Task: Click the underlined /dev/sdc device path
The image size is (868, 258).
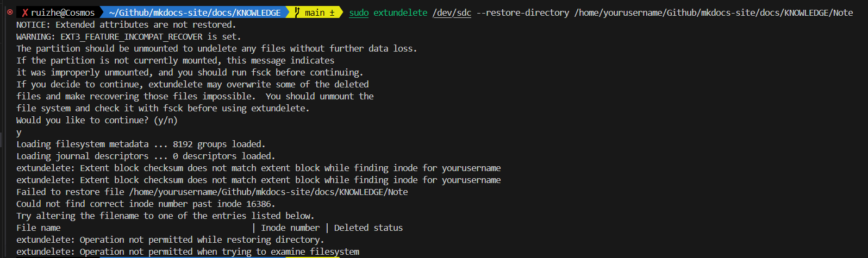Action: [452, 12]
